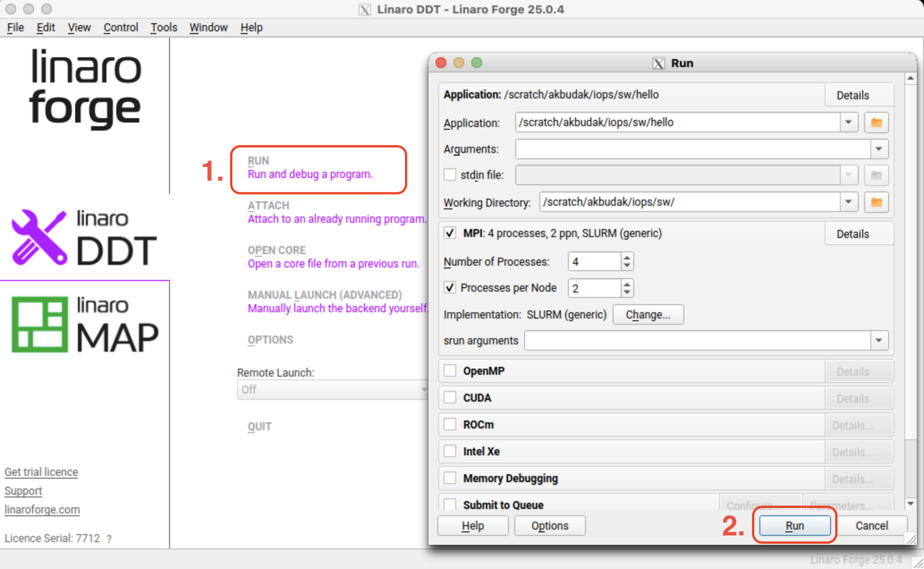This screenshot has width=924, height=569.
Task: Uncheck the MPI checkbox
Action: [x=450, y=233]
